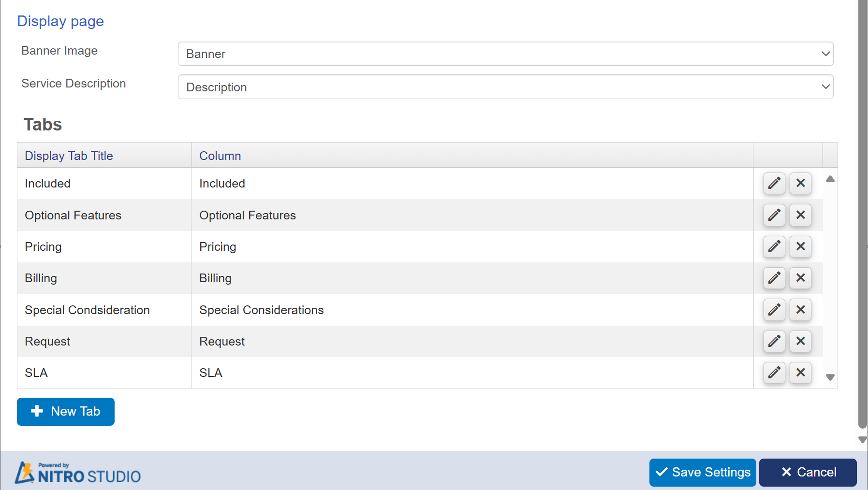
Task: Select the Request title cell
Action: [x=104, y=341]
